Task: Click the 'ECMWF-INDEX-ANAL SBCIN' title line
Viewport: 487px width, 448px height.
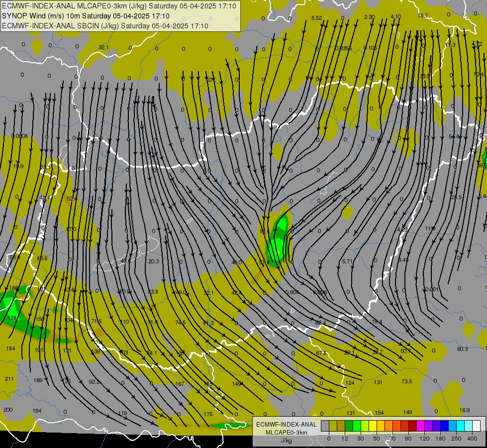Action: (x=105, y=26)
